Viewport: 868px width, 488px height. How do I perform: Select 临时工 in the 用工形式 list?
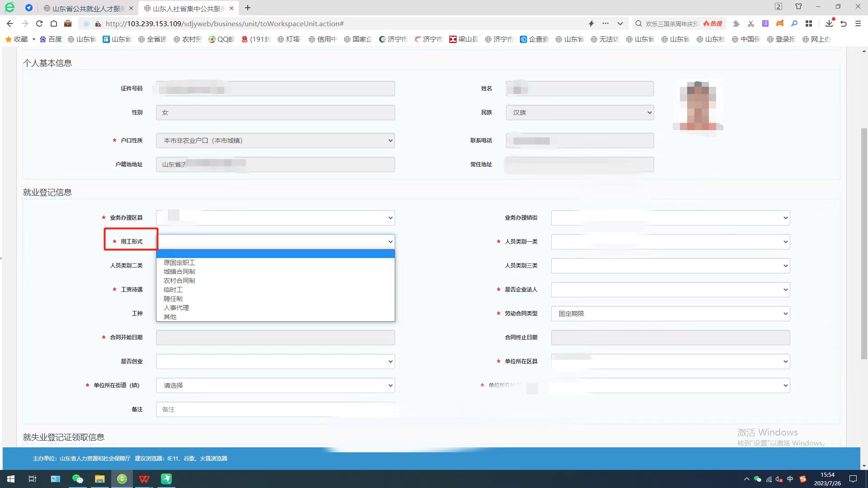pos(275,290)
